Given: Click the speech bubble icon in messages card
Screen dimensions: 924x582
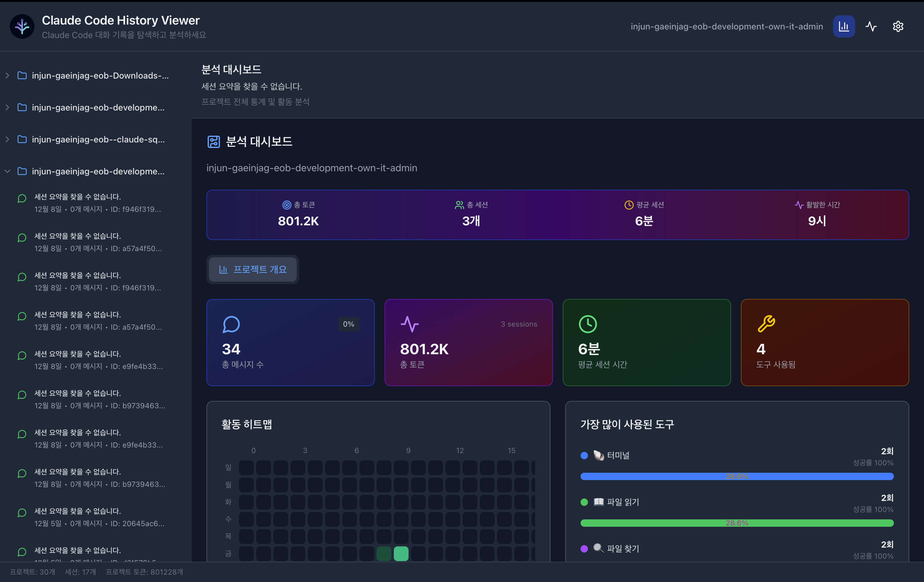Looking at the screenshot, I should [x=231, y=324].
